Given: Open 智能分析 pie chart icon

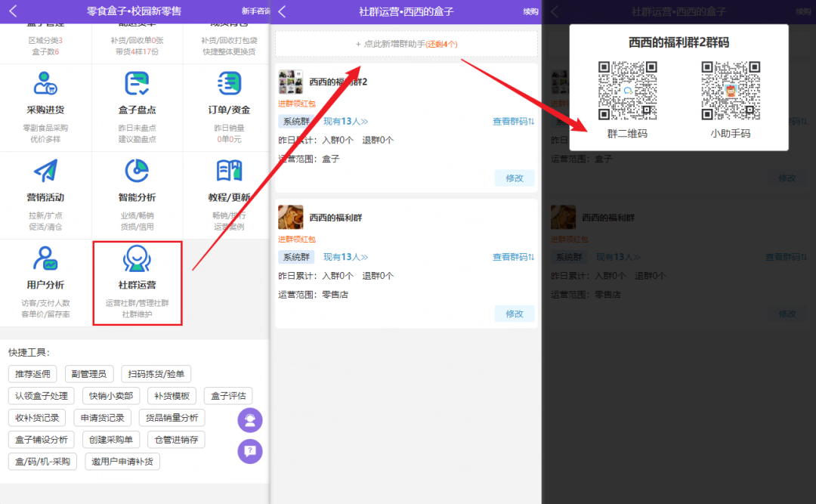Looking at the screenshot, I should 137,171.
